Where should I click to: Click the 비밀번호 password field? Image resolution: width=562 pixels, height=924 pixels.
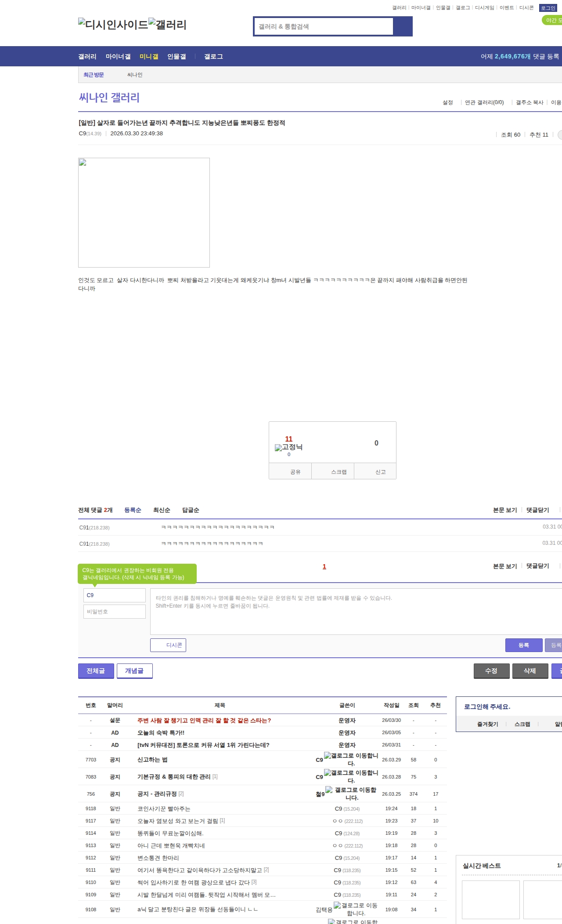coord(115,612)
